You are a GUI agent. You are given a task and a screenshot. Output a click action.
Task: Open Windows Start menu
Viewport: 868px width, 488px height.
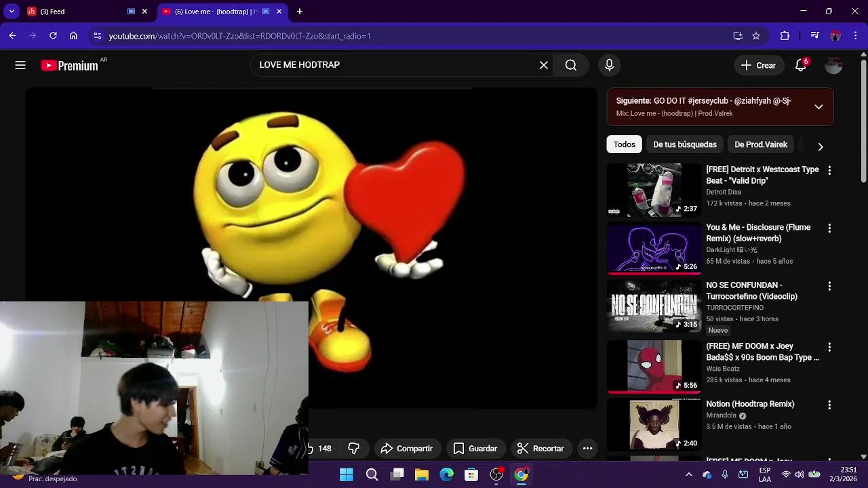pos(347,474)
